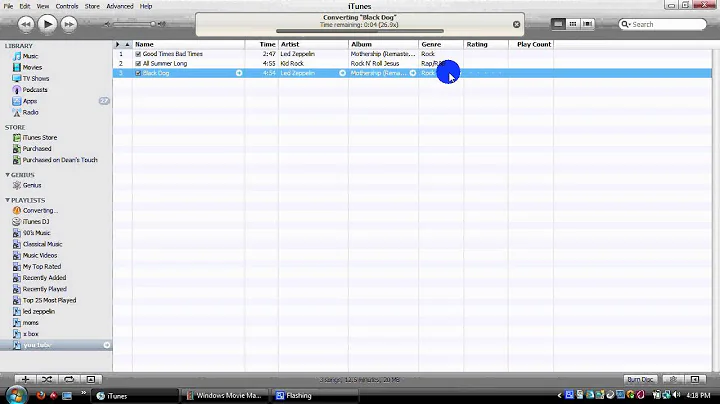The width and height of the screenshot is (720, 404).
Task: Cancel the Black Dog conversion
Action: pyautogui.click(x=517, y=24)
